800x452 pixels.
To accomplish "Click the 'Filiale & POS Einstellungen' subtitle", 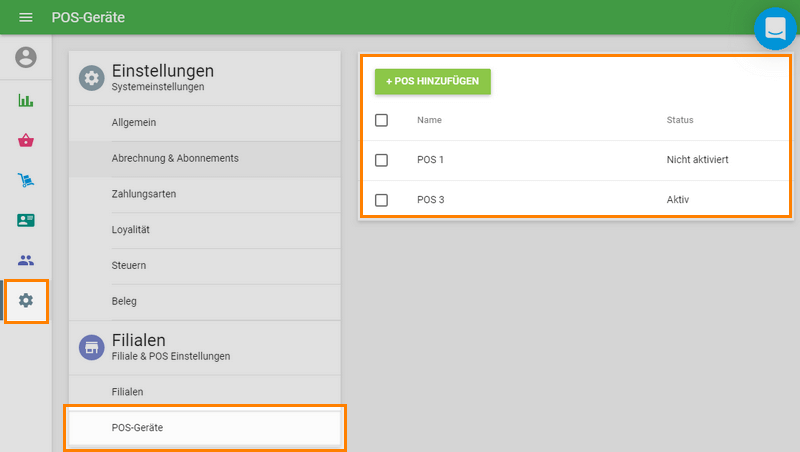I will 171,356.
